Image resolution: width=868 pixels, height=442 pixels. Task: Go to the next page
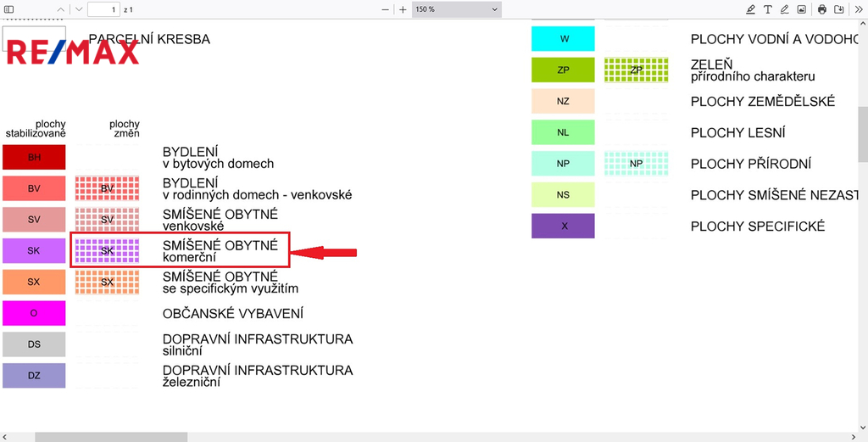tap(79, 9)
